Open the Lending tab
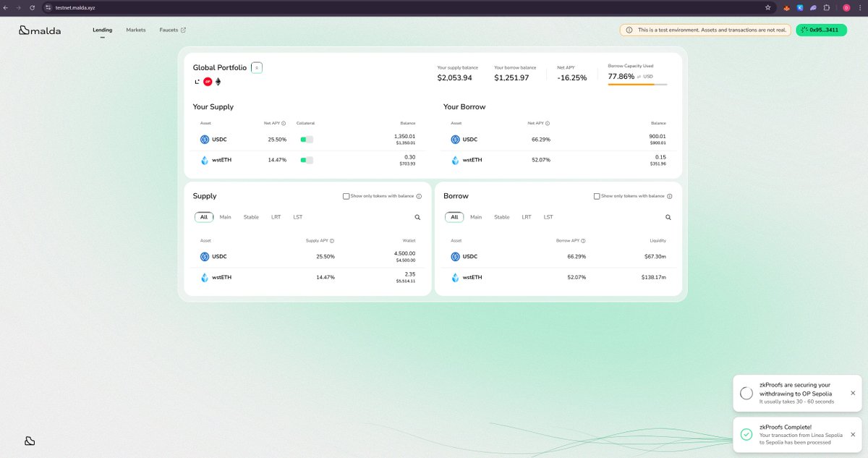Viewport: 868px width, 458px height. click(102, 30)
